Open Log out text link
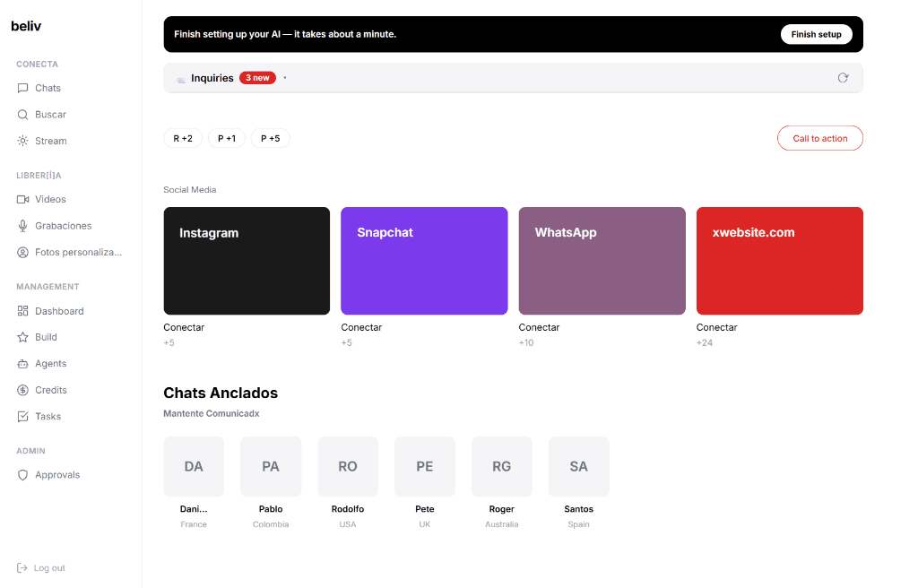Screen dimensions: 918x588 (x=49, y=567)
